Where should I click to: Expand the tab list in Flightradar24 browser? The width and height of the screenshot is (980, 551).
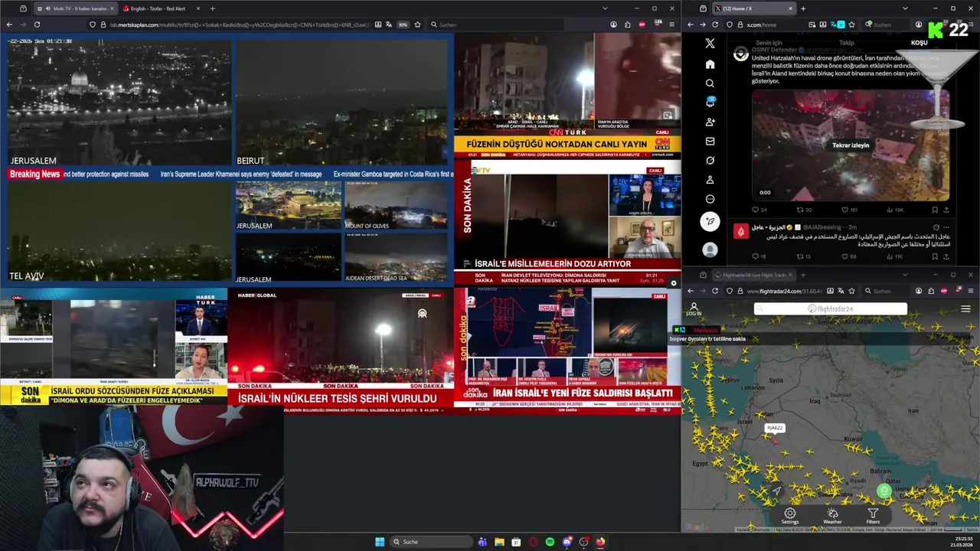point(905,275)
